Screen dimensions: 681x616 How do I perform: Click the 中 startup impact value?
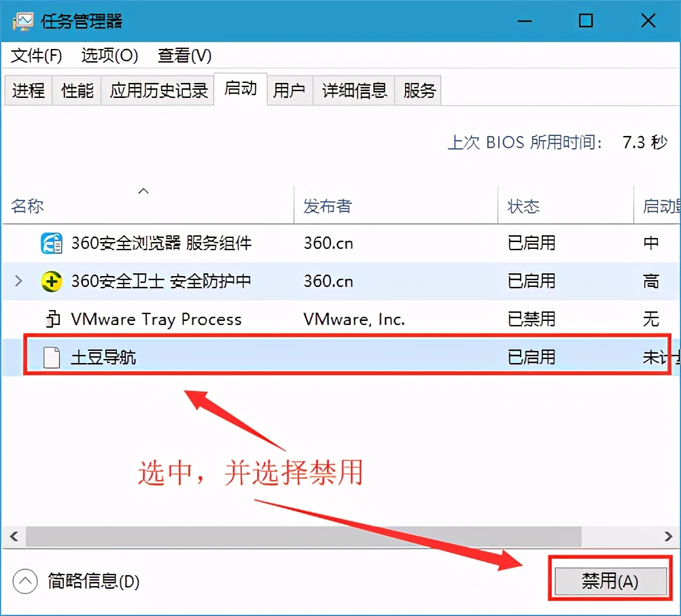(651, 243)
